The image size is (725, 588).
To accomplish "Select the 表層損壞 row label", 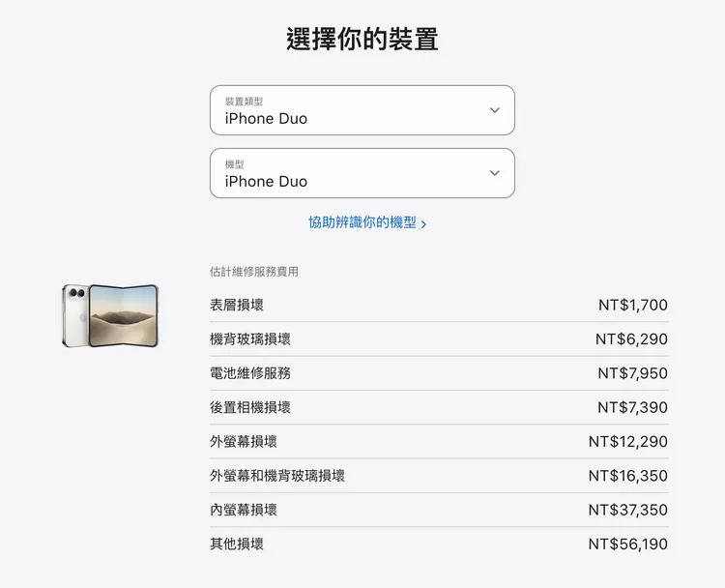I will (237, 305).
